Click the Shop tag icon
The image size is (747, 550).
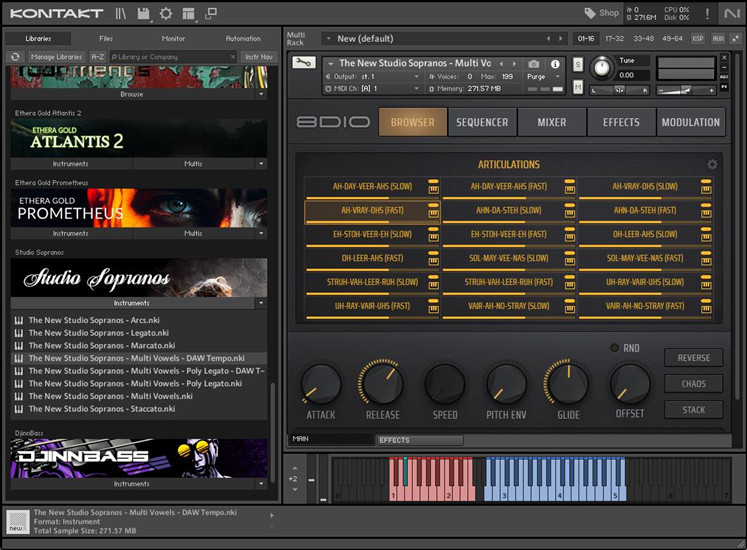(591, 13)
